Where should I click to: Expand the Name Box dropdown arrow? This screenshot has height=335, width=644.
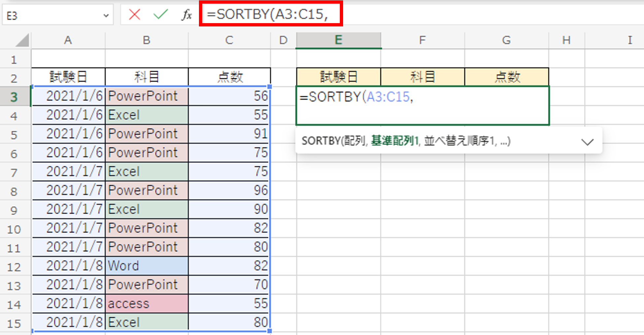coord(106,16)
